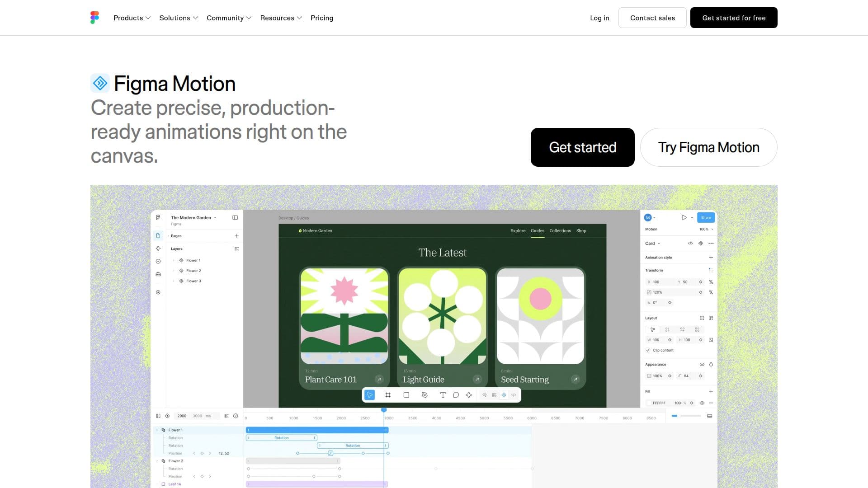
Task: Open the Products menu
Action: point(132,18)
